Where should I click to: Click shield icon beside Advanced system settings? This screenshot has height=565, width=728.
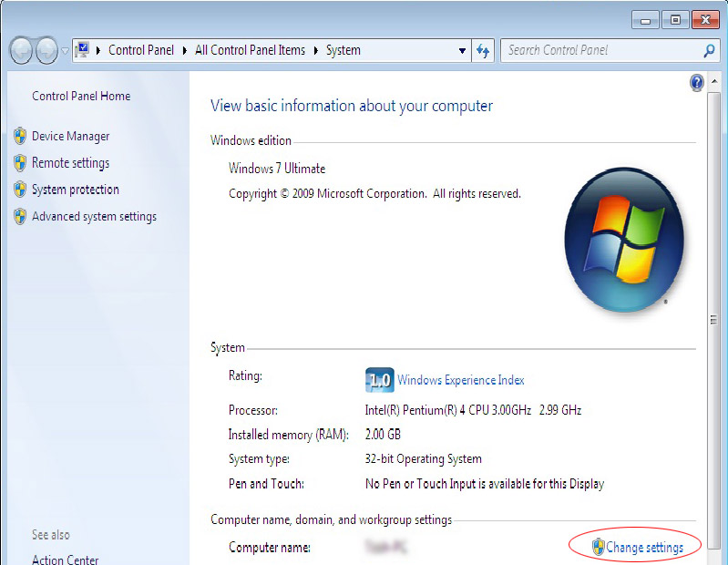pos(20,216)
